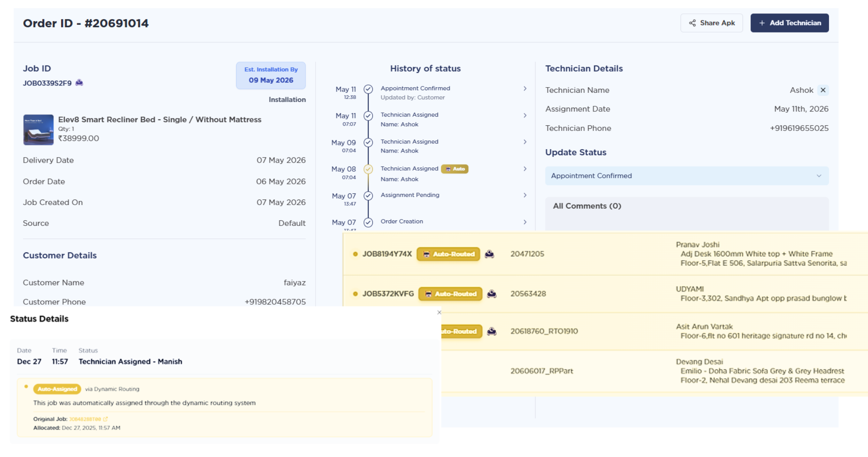Click the Auto-Assigned badge
This screenshot has height=457, width=868.
tap(57, 389)
